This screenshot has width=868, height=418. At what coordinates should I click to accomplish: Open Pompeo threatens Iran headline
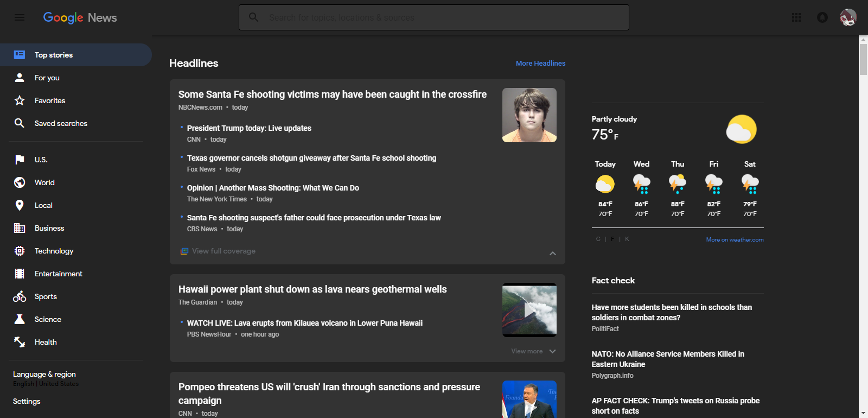[x=329, y=394]
